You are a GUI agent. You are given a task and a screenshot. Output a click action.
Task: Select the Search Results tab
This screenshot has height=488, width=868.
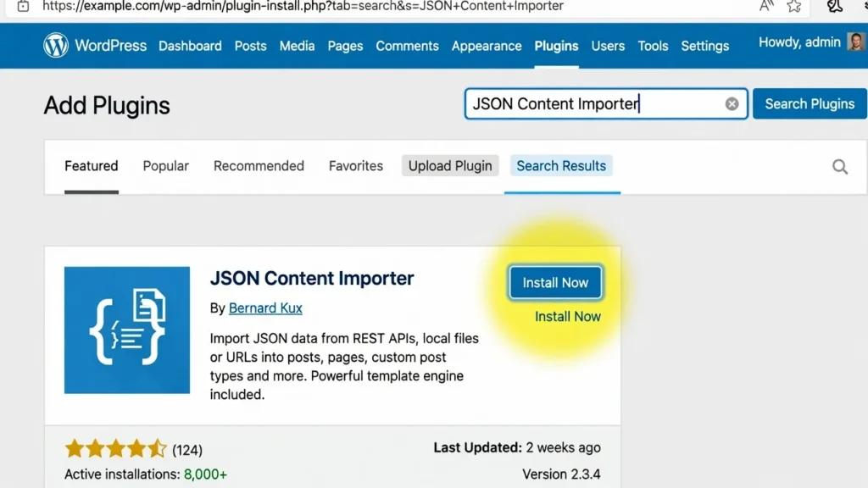coord(561,166)
